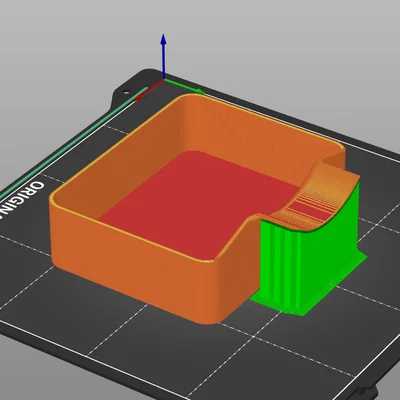This screenshot has width=400, height=400.
Task: Click the blue Z axis arrow
Action: coord(163,56)
